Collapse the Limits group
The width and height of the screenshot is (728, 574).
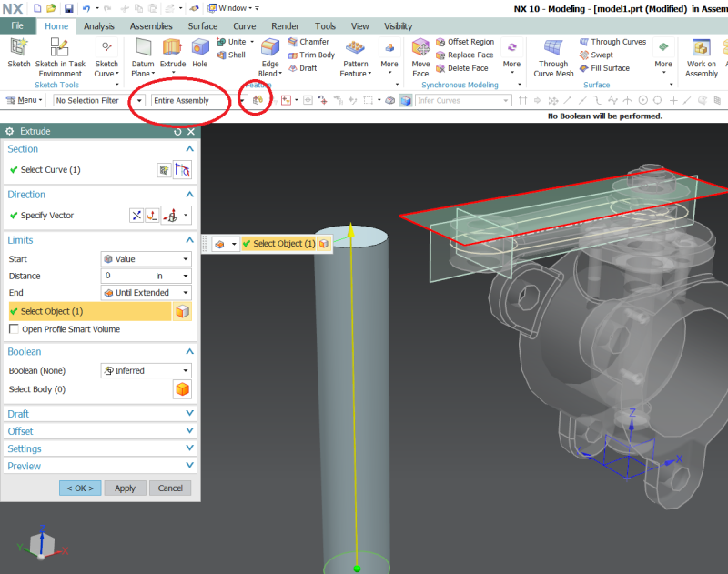pos(189,240)
